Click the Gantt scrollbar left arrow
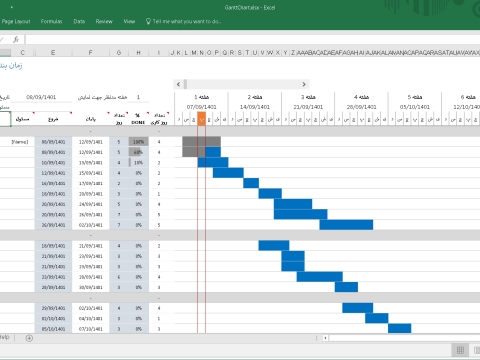This screenshot has width=480, height=360. point(178,84)
